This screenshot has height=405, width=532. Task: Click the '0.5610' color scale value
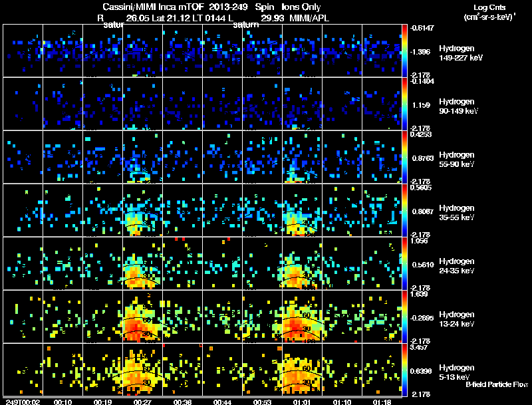423,265
